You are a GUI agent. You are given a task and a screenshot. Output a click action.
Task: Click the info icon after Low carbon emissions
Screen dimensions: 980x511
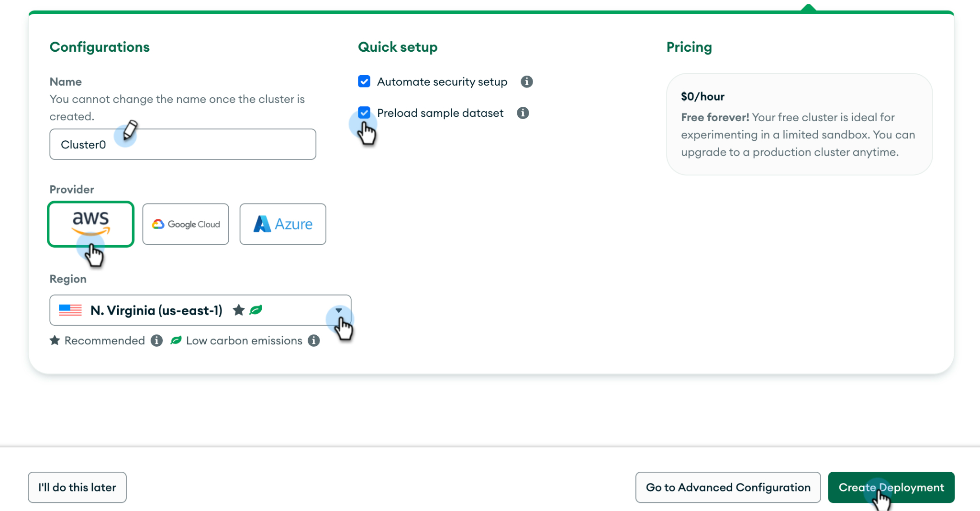[x=313, y=341]
